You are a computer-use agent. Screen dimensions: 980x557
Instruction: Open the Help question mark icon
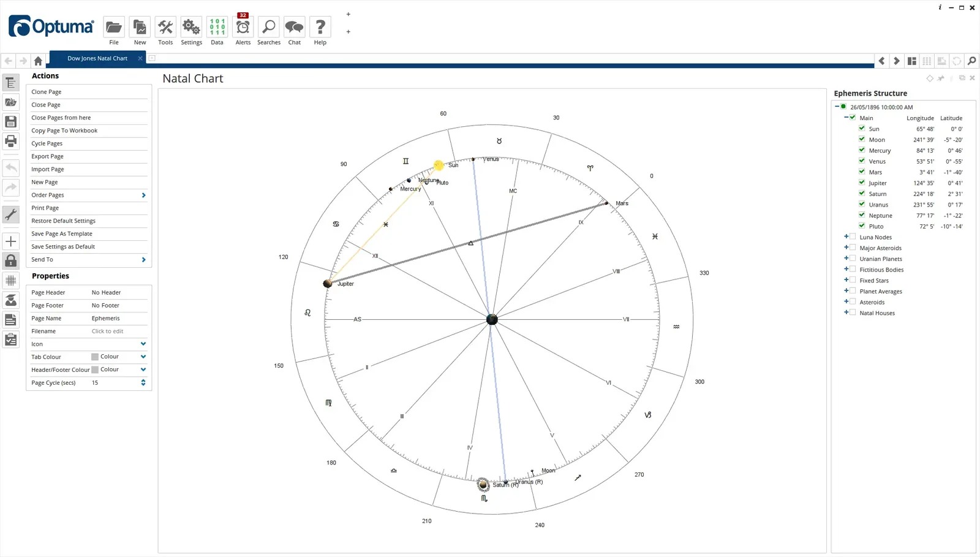pos(320,27)
